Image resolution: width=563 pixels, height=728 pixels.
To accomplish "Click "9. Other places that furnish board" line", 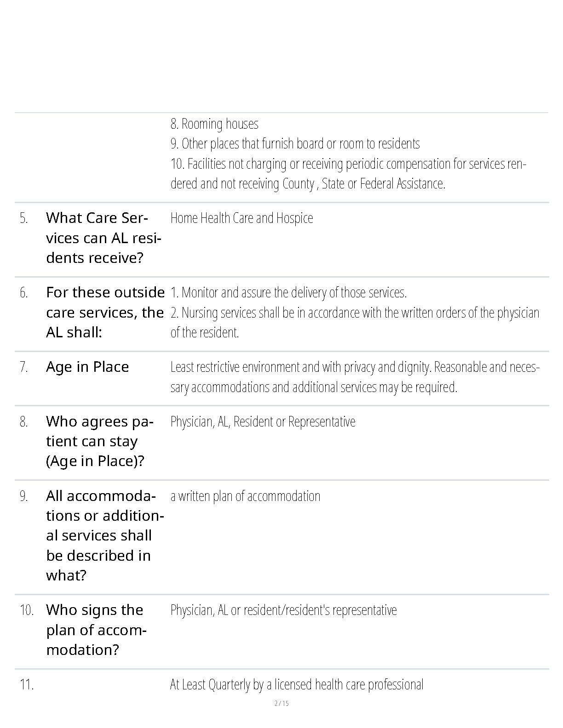I will (x=295, y=143).
